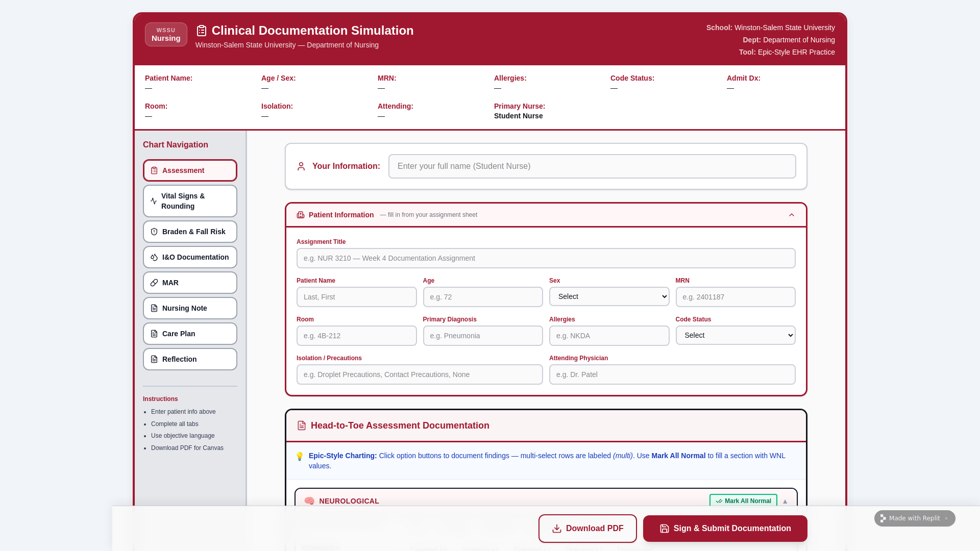The image size is (980, 551).
Task: Click 'Download PDF for Canvas' instruction text
Action: point(187,448)
